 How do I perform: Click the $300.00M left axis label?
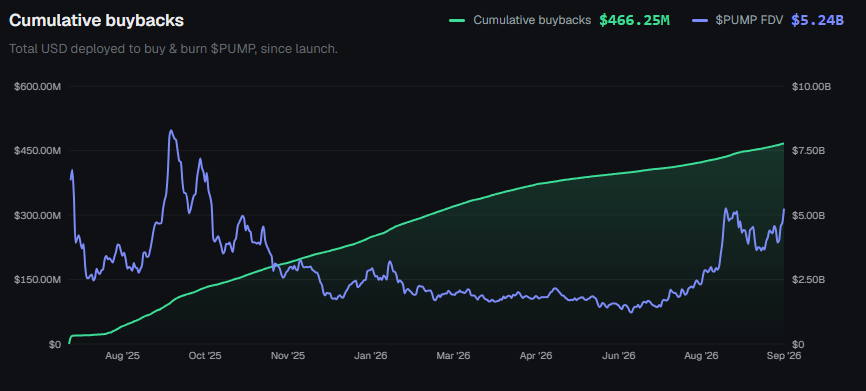[x=38, y=215]
